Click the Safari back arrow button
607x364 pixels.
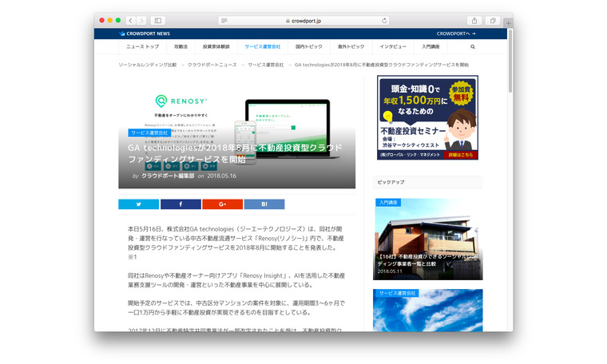[130, 20]
